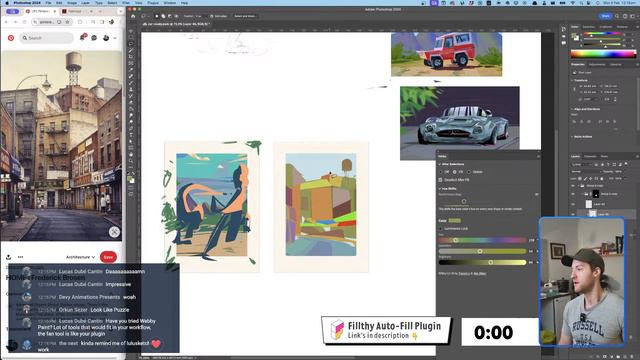Lock all for the selected layer

point(602,178)
